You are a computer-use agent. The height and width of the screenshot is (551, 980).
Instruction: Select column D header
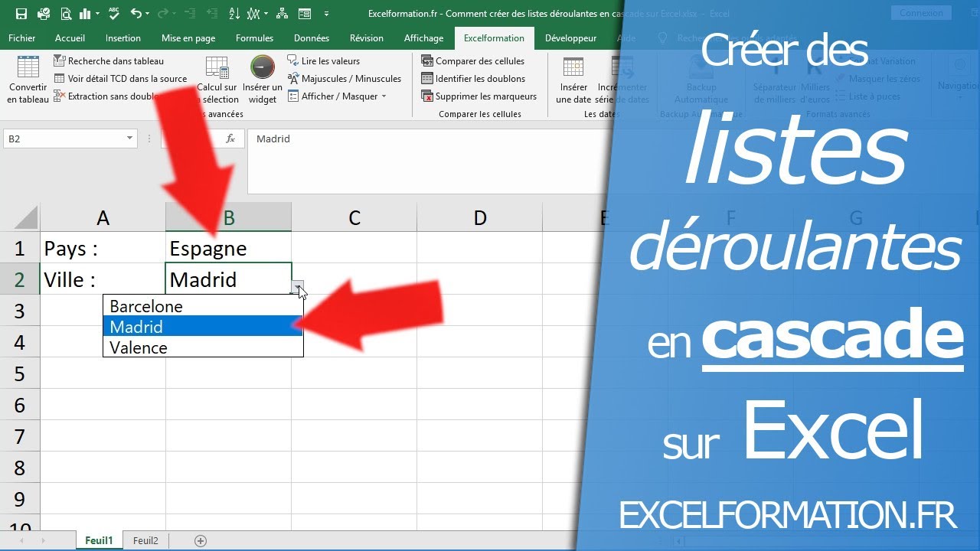click(479, 218)
